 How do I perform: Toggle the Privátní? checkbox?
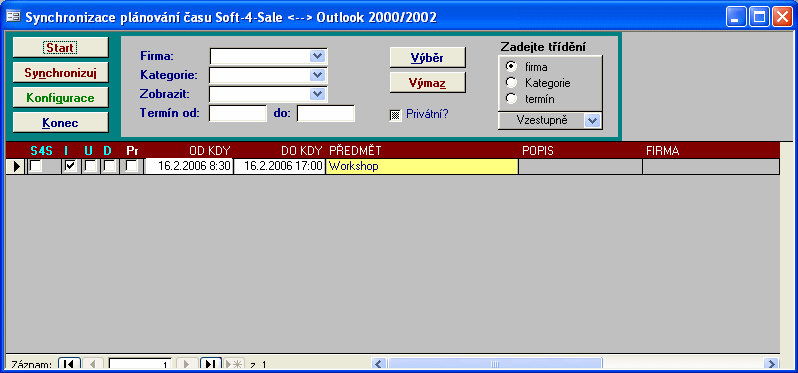(x=395, y=115)
